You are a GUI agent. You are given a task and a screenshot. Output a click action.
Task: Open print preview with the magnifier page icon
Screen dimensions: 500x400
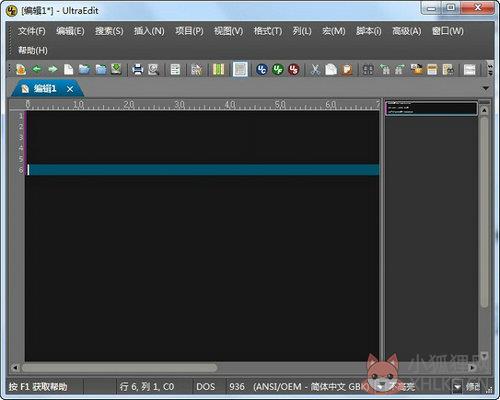(153, 69)
